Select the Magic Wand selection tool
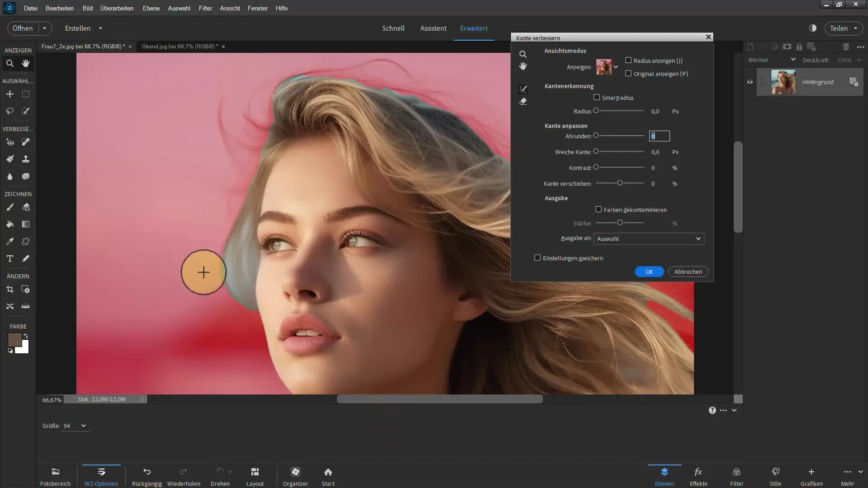 click(x=26, y=112)
